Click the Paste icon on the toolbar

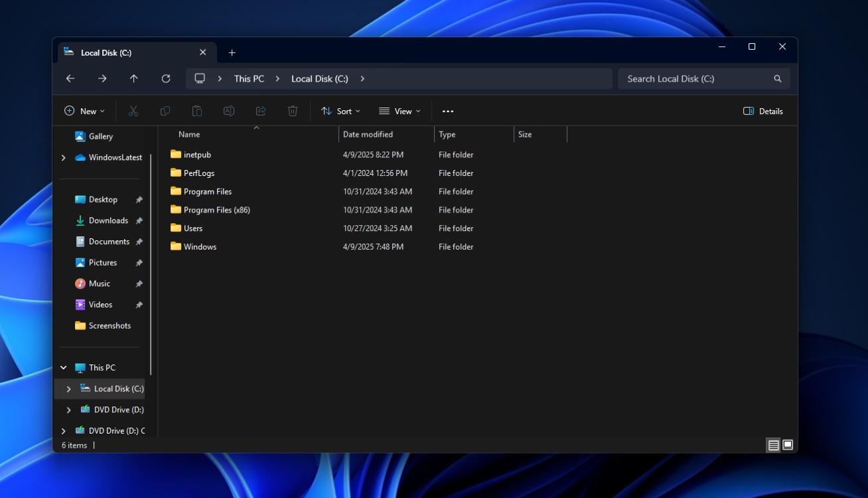[x=197, y=111]
